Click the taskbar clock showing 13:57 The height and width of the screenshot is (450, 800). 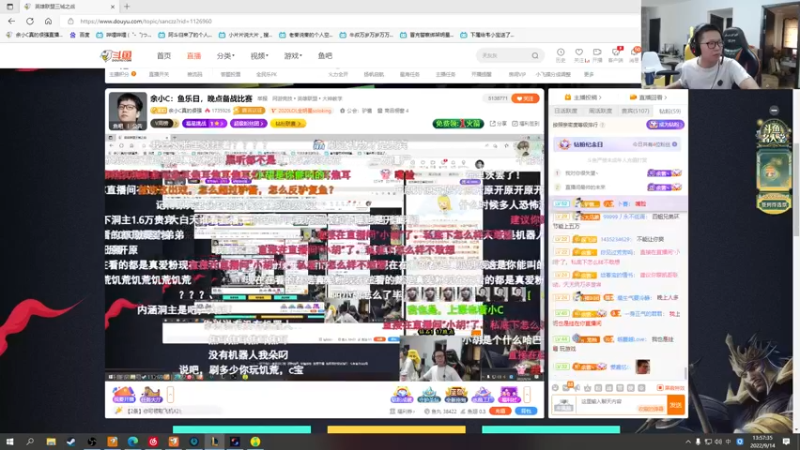pos(762,442)
